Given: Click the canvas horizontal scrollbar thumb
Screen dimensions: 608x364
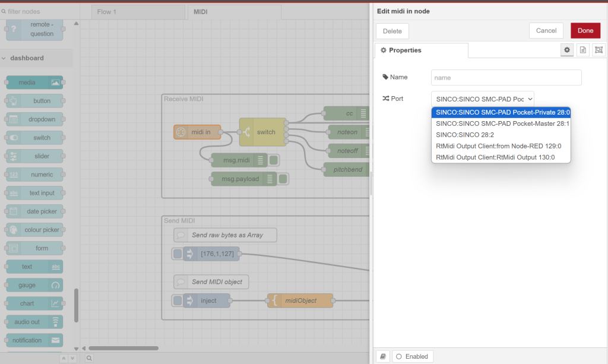Looking at the screenshot, I should pyautogui.click(x=123, y=348).
